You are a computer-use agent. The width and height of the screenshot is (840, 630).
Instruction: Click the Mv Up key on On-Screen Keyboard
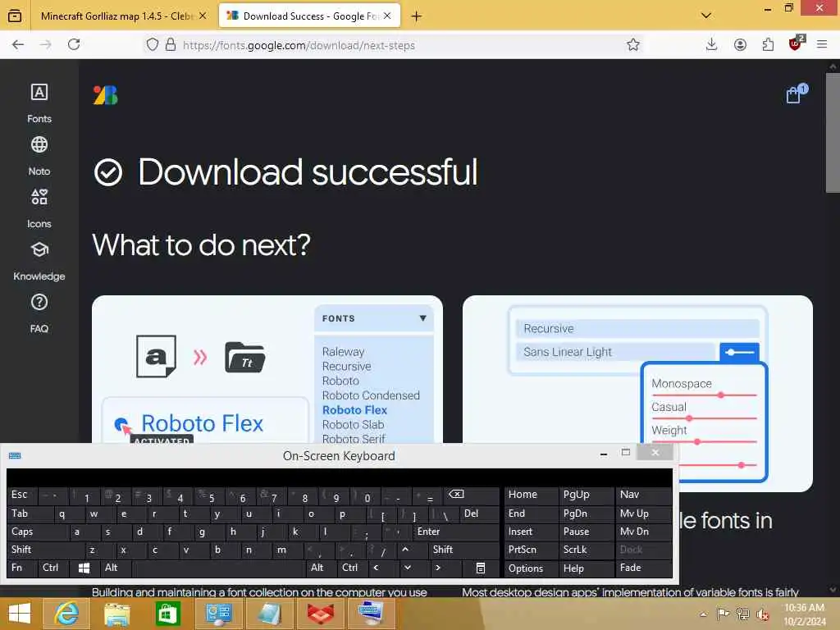tap(643, 514)
